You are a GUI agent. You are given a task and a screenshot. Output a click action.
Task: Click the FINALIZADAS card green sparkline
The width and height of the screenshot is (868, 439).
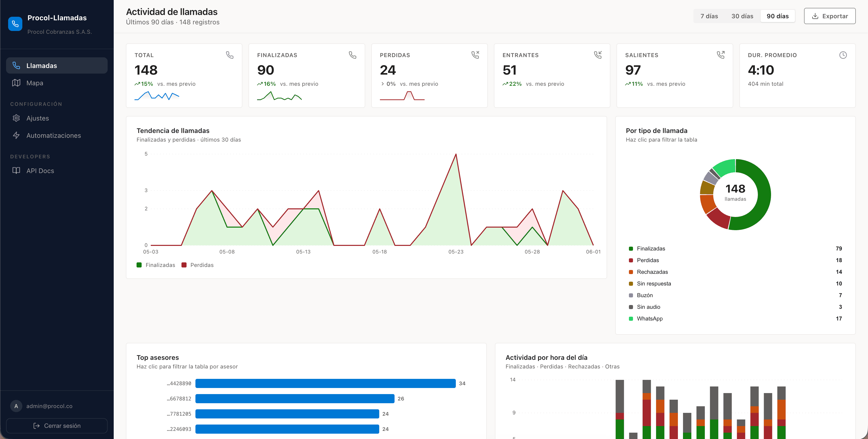click(279, 96)
